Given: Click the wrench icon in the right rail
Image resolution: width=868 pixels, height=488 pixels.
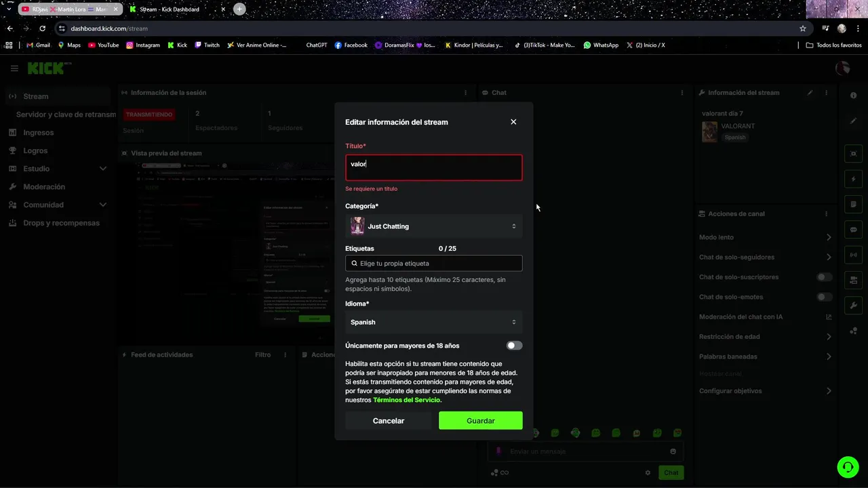Looking at the screenshot, I should click(x=853, y=306).
